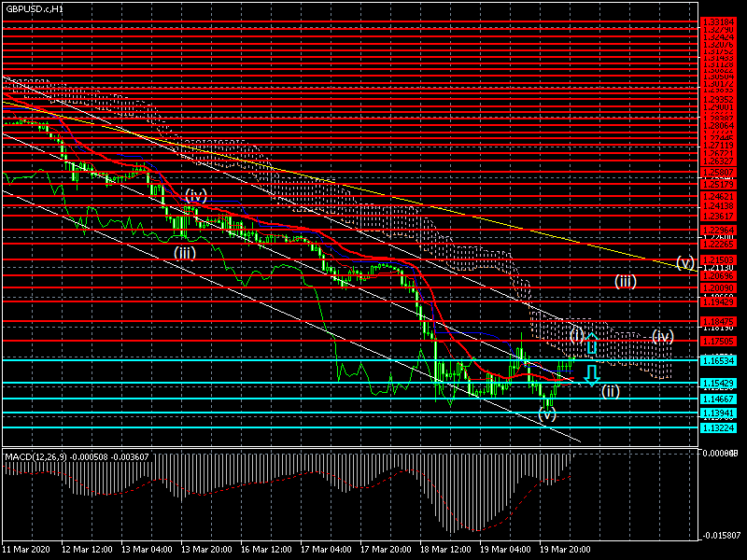The width and height of the screenshot is (747, 560).
Task: Select the (iv) wave label above 13 Mar candles
Action: [x=196, y=195]
